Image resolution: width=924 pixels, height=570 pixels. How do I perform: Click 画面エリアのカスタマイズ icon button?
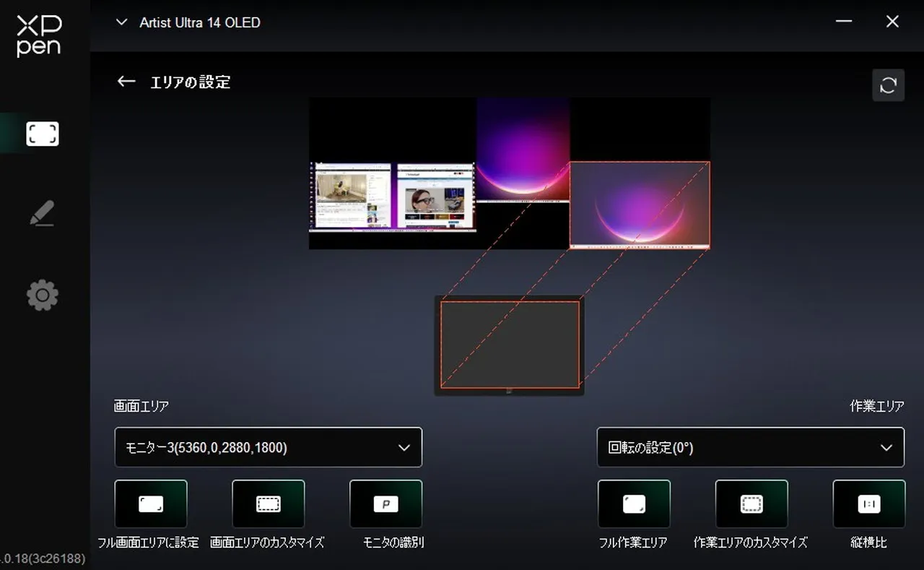click(269, 504)
